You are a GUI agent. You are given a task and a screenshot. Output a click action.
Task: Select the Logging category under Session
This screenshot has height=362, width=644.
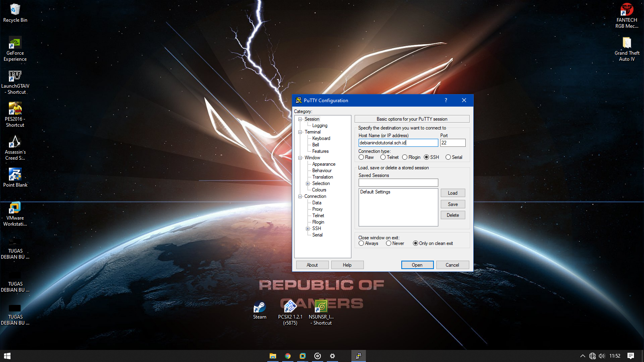(319, 125)
